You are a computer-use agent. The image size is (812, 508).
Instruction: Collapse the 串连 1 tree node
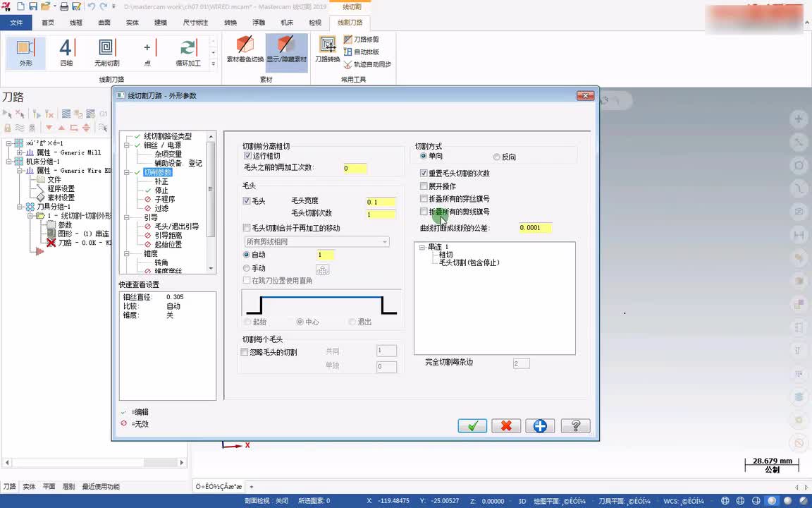click(x=422, y=247)
